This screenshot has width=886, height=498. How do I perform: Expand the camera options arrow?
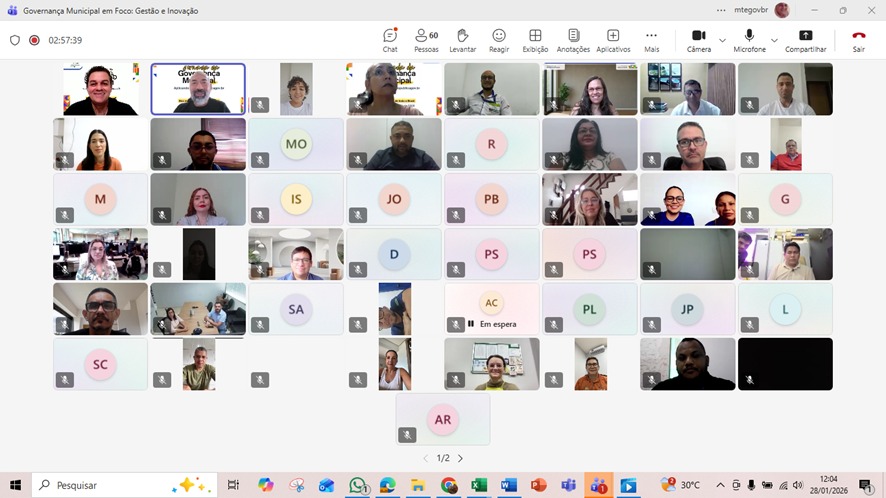tap(723, 41)
